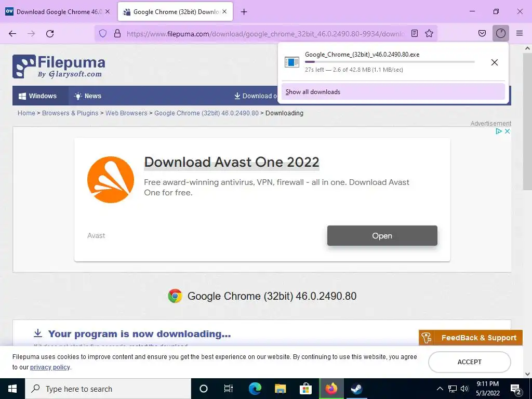The height and width of the screenshot is (399, 532).
Task: Click the download progress bar
Action: pos(390,62)
